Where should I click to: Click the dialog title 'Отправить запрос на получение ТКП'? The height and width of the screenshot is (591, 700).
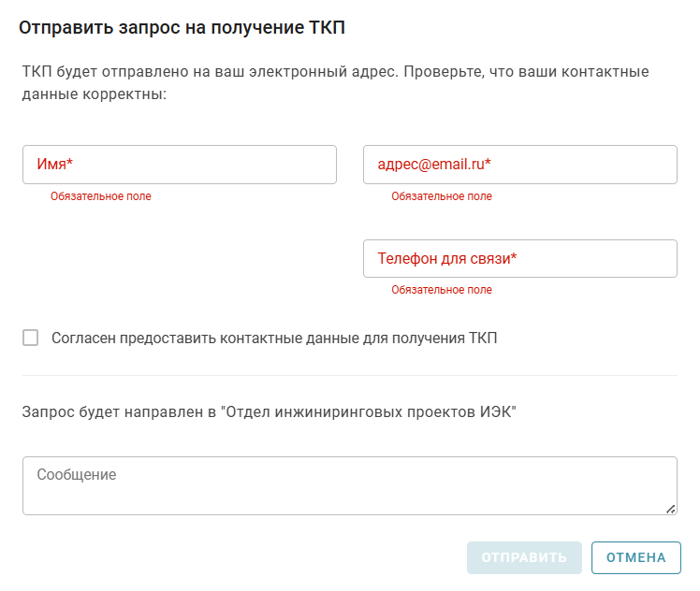coord(182,28)
